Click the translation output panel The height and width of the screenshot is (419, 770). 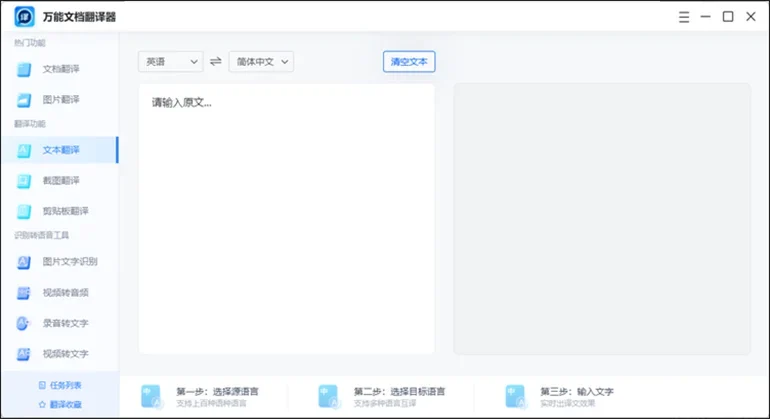tap(602, 219)
